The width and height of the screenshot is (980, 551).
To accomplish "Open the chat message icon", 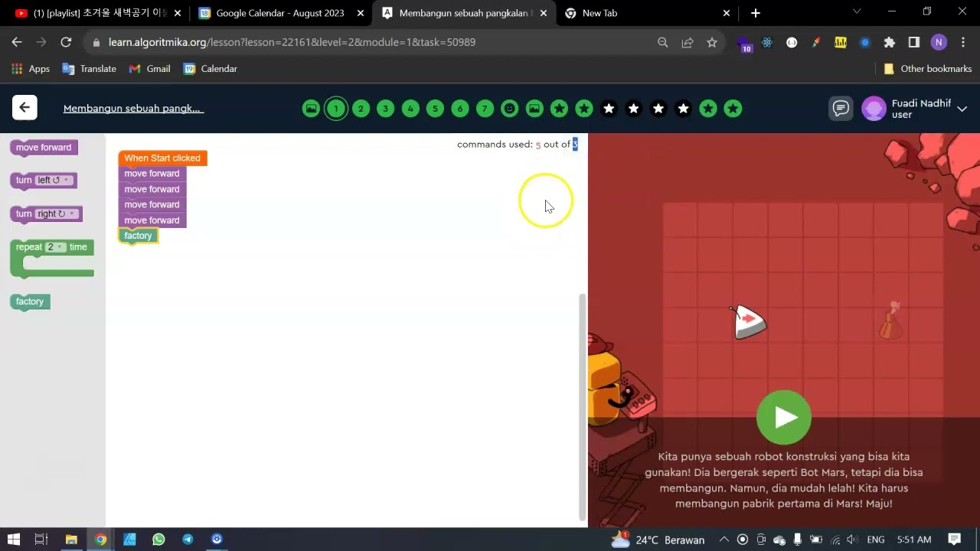I will [841, 109].
